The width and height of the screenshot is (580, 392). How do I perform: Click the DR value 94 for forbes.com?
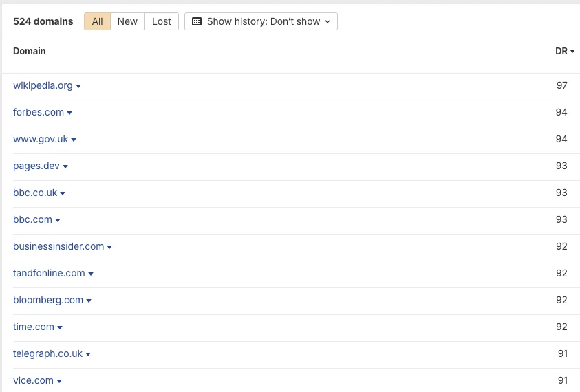pyautogui.click(x=561, y=112)
